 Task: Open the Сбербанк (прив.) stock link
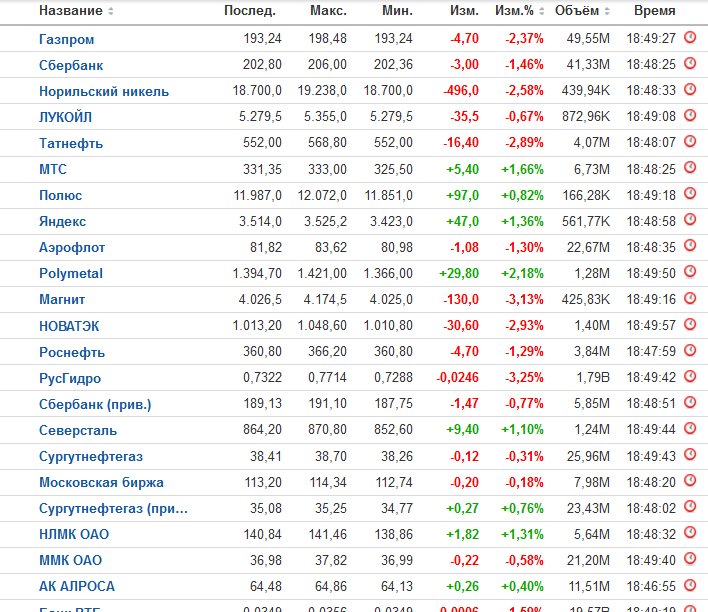(95, 404)
